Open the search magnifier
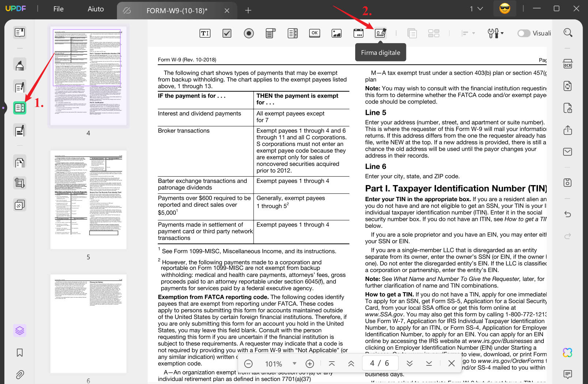588x384 pixels. (x=568, y=33)
